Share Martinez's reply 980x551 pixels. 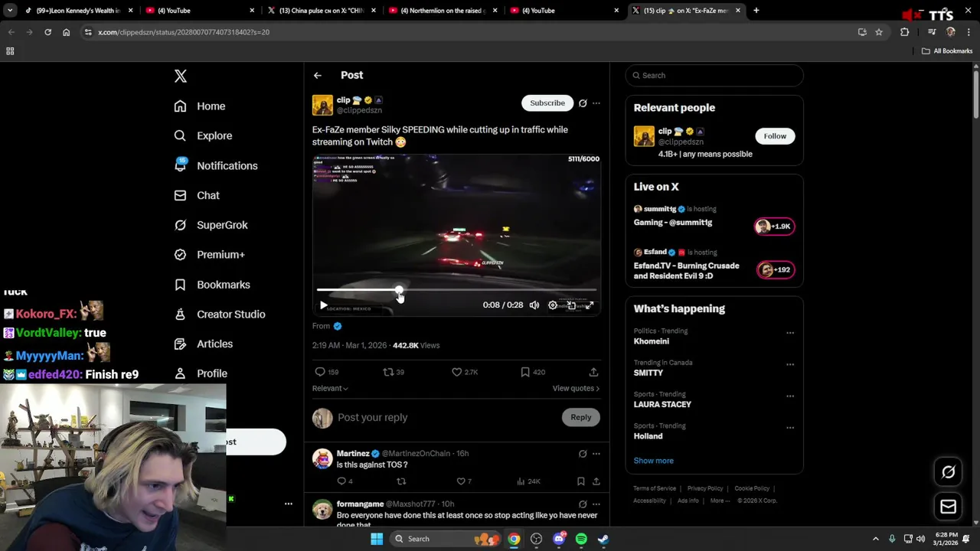tap(596, 481)
